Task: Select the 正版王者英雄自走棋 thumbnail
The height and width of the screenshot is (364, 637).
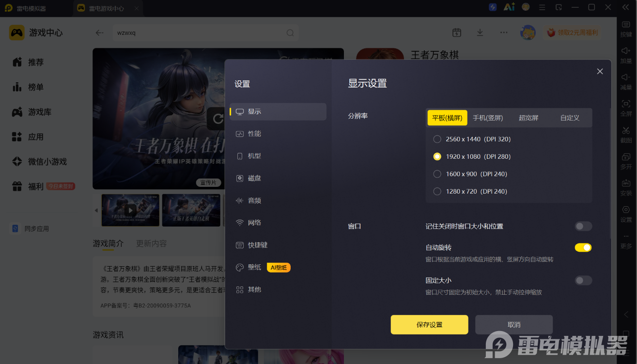Action: point(191,210)
